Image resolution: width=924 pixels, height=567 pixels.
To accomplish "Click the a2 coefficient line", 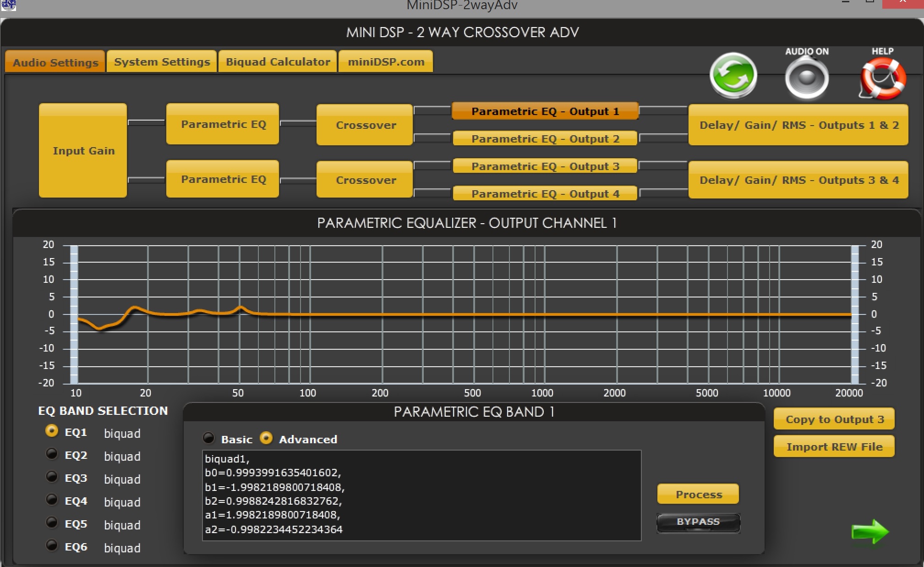I will tap(273, 529).
